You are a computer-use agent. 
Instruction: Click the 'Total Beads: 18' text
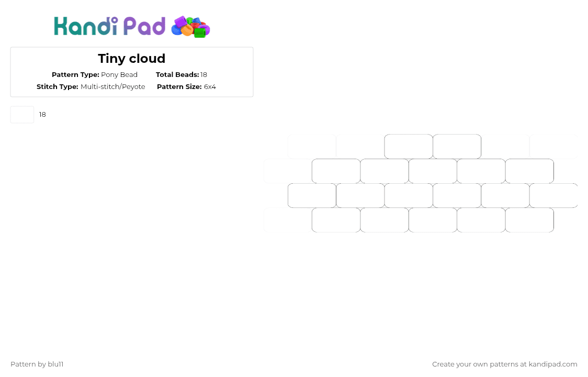pos(182,75)
